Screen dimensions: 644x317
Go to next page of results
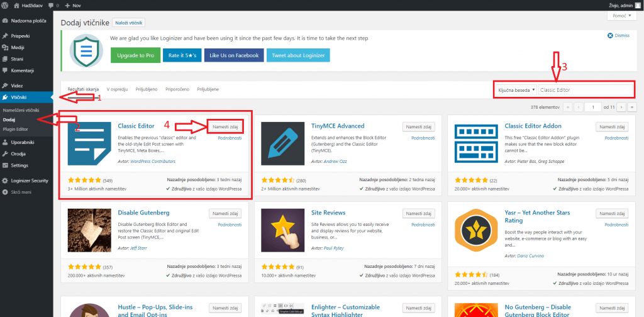pyautogui.click(x=622, y=107)
